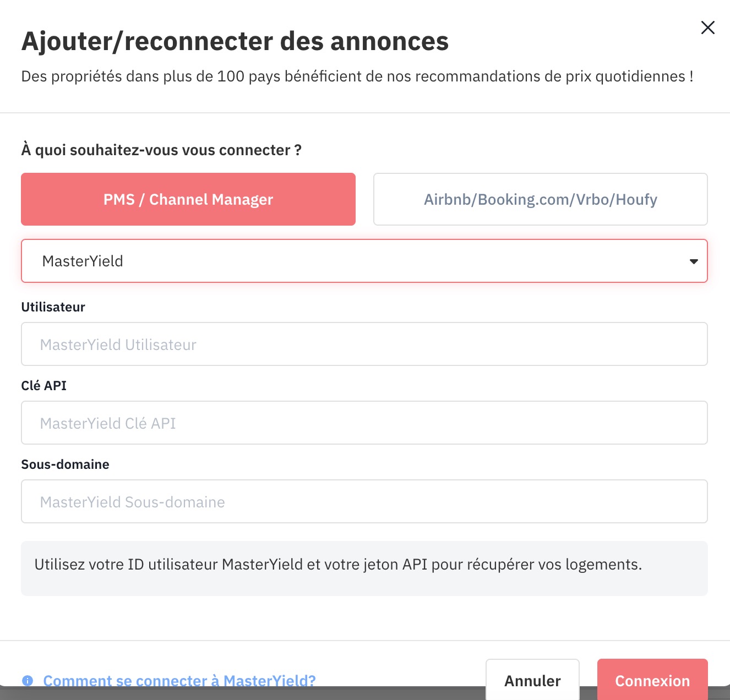Click the MasterYield ID utilisateur hint box
This screenshot has height=700, width=730.
pos(364,568)
